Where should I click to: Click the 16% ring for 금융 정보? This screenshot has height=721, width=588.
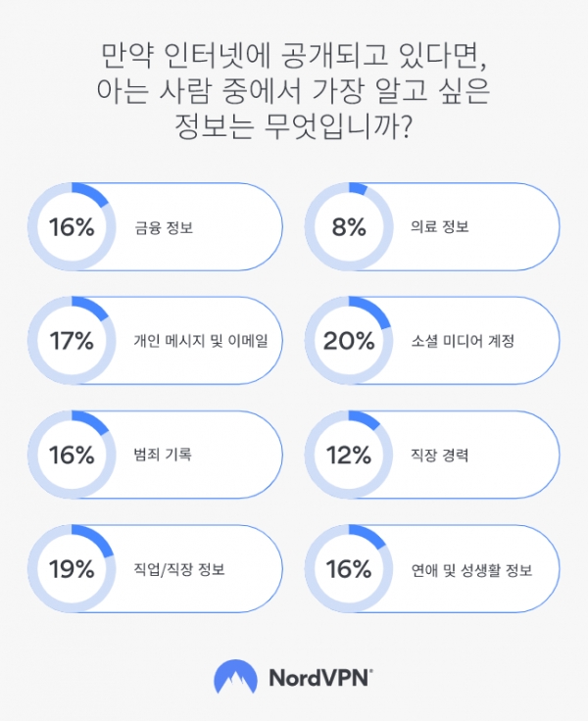[x=72, y=226]
